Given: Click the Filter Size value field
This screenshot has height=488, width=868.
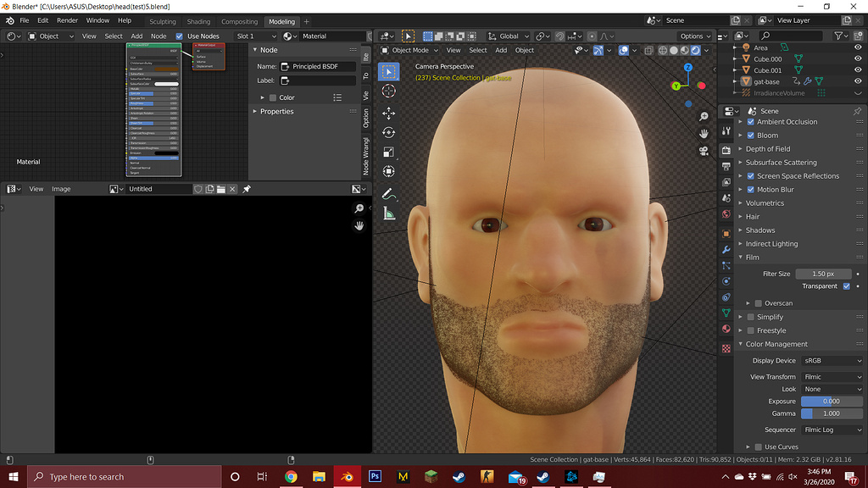Looking at the screenshot, I should (x=823, y=274).
